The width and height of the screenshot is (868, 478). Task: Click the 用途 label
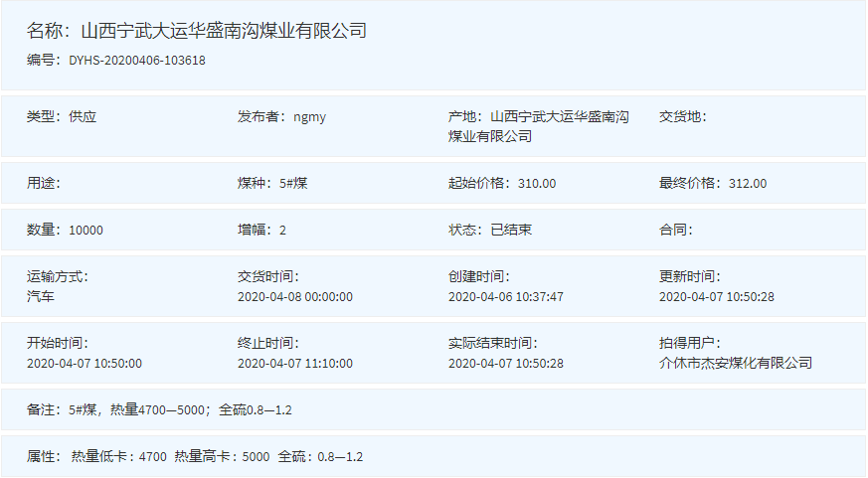(x=43, y=183)
